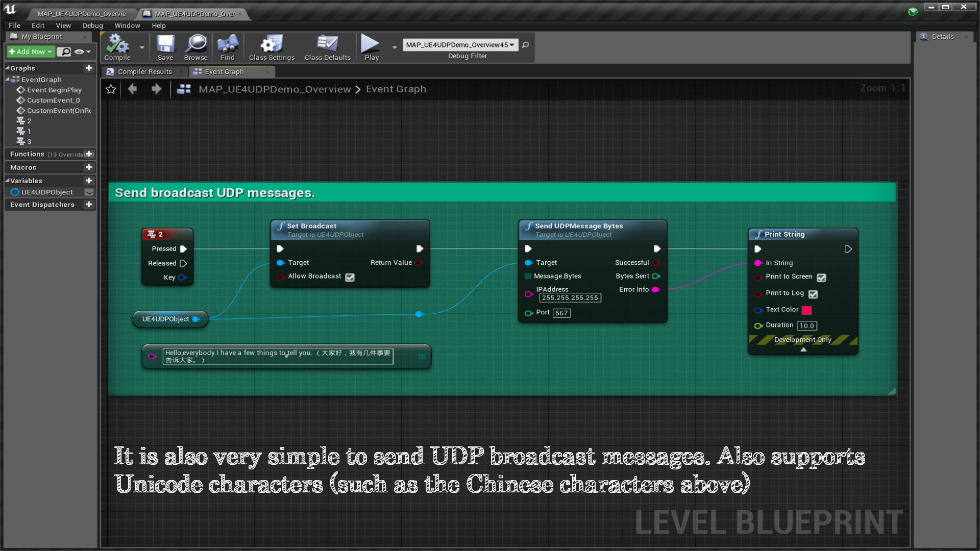
Task: Disable Print to Screen on Print String
Action: pos(821,278)
